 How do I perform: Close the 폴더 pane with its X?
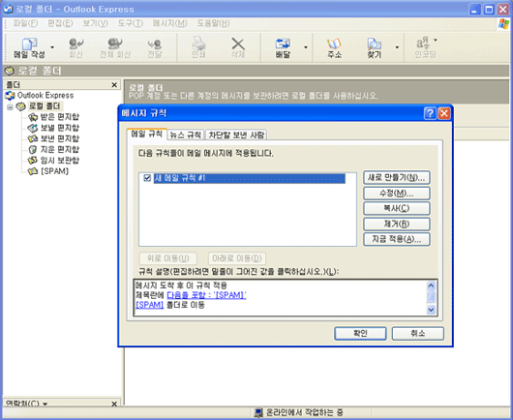coord(114,85)
